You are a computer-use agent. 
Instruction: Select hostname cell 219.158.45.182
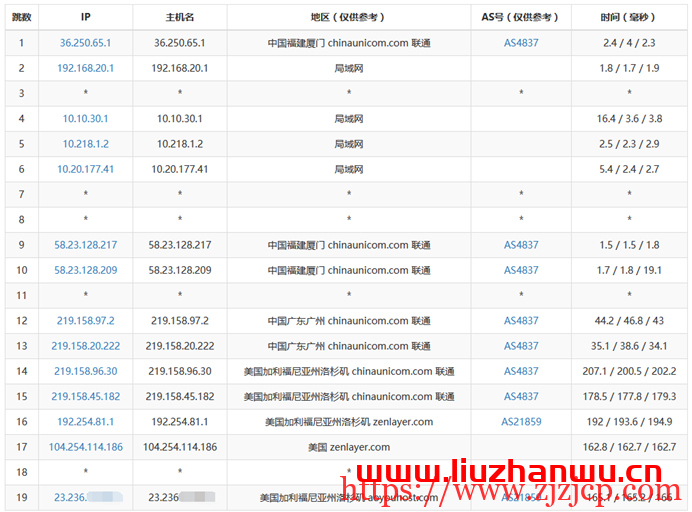(180, 396)
